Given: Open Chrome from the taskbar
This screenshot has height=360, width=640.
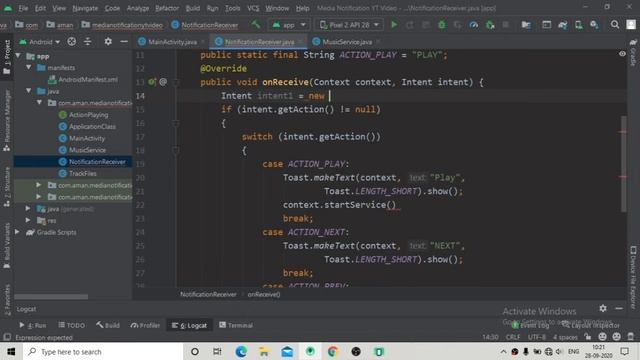Looking at the screenshot, I should [333, 351].
